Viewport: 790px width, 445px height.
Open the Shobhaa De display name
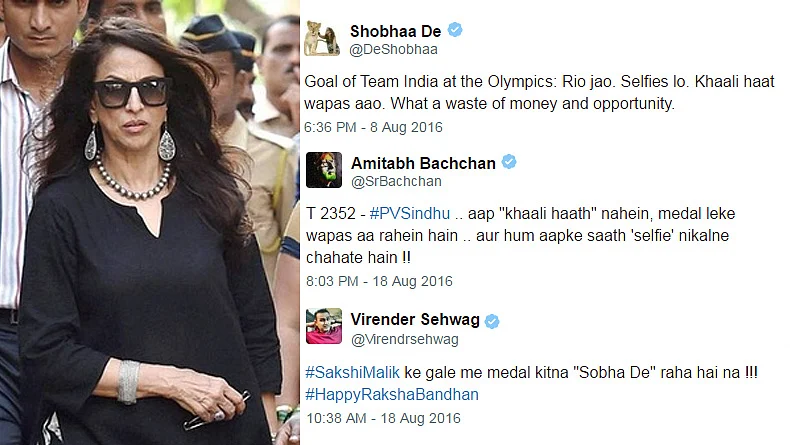pos(396,31)
